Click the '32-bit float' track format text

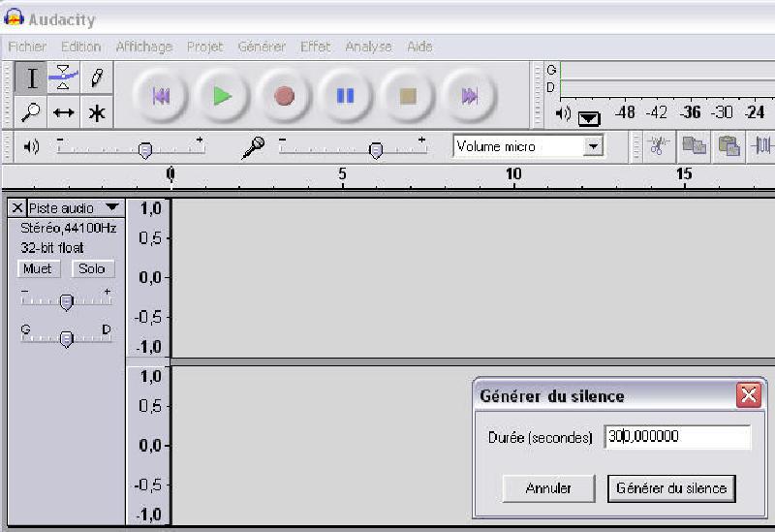(x=52, y=248)
